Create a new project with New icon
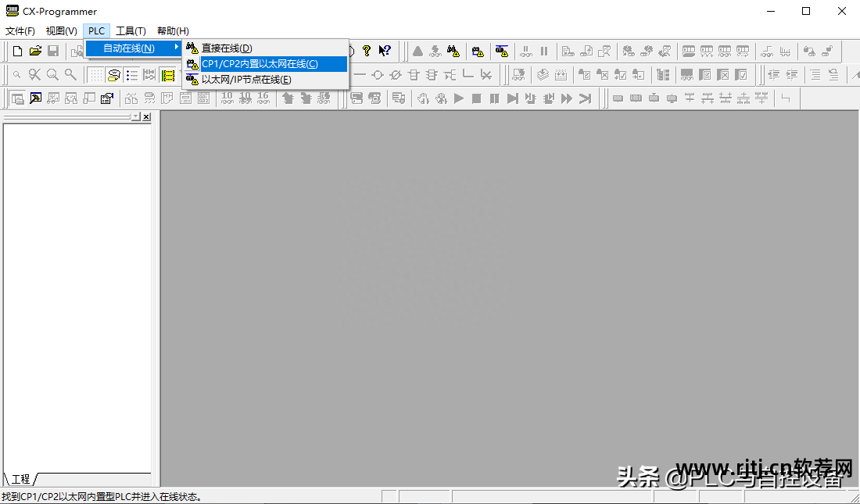Viewport: 860px width, 504px height. pos(17,52)
